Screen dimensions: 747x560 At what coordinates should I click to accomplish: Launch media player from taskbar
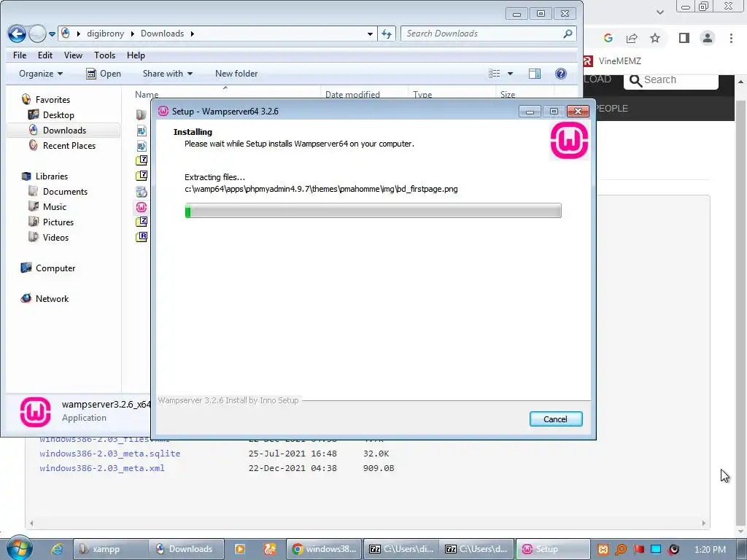click(x=239, y=549)
